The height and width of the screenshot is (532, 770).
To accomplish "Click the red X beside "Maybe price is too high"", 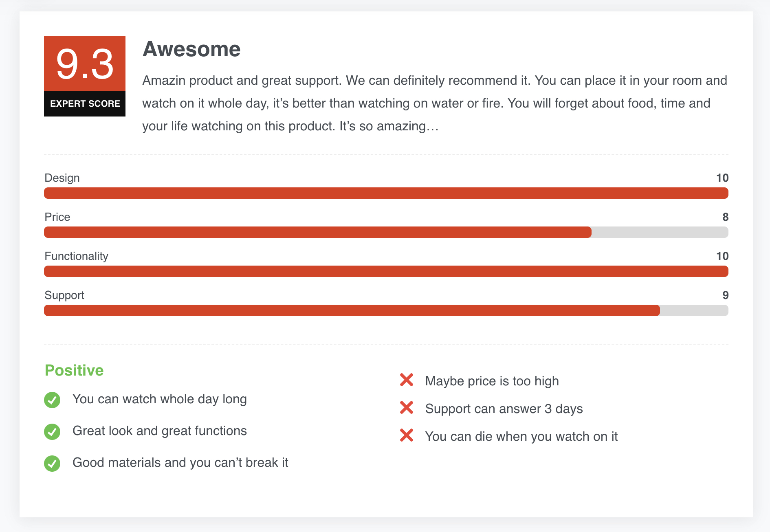I will (407, 380).
